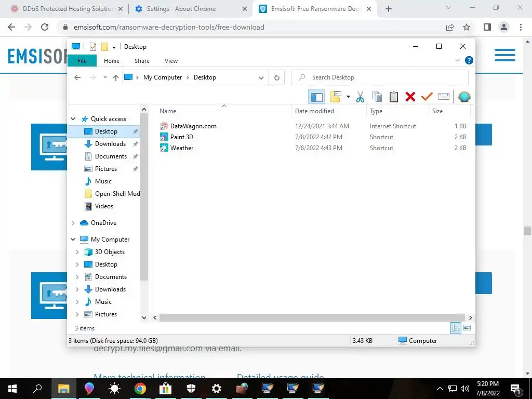Click in the Search Desktop field
Screen dimensions: 532x399
pos(380,77)
